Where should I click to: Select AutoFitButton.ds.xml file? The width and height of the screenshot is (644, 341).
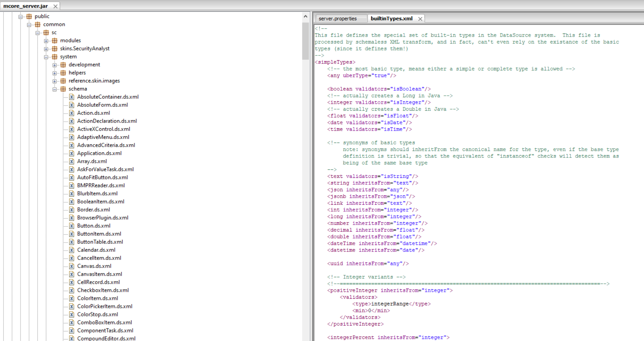(102, 178)
